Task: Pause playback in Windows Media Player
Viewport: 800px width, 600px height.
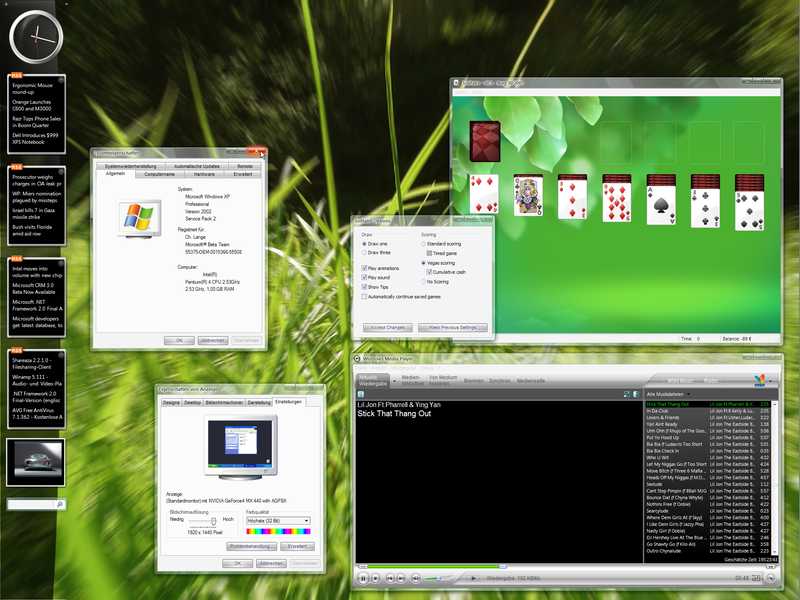Action: pyautogui.click(x=363, y=578)
